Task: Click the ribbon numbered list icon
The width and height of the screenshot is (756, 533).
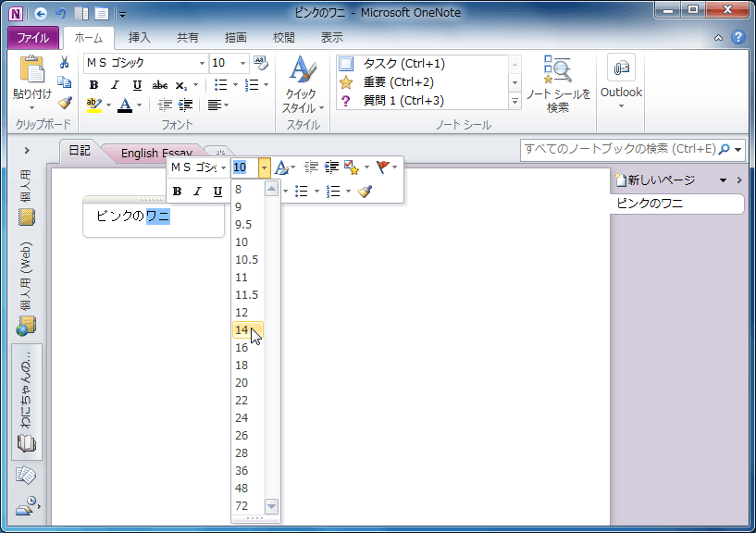Action: click(x=252, y=85)
